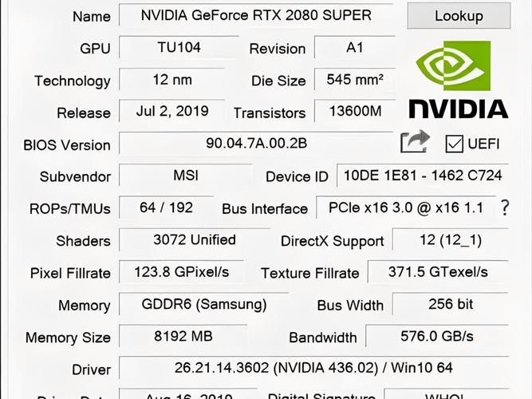The width and height of the screenshot is (532, 399).
Task: Click the Memory Size value 8192 MB
Action: [x=183, y=336]
